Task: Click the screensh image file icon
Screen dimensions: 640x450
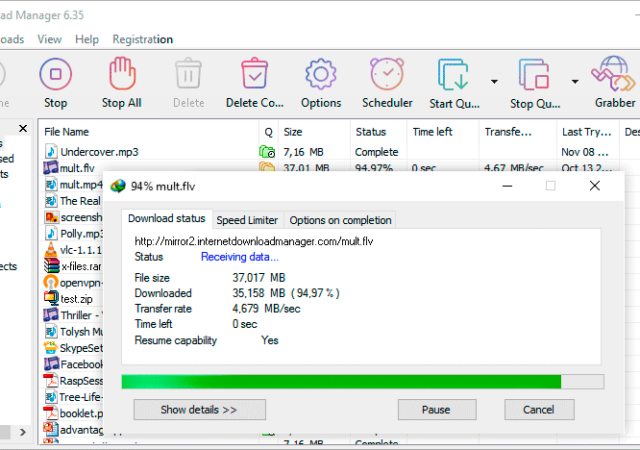Action: point(51,217)
